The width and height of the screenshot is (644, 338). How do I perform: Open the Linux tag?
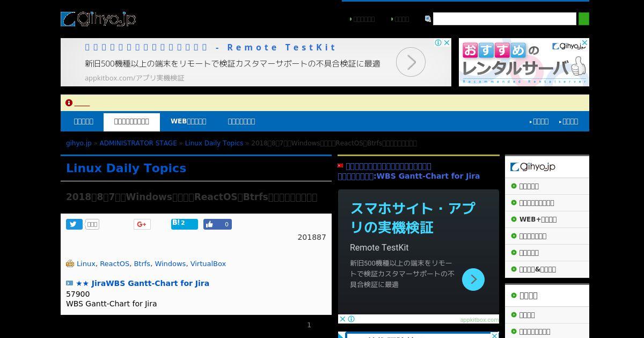tap(86, 263)
